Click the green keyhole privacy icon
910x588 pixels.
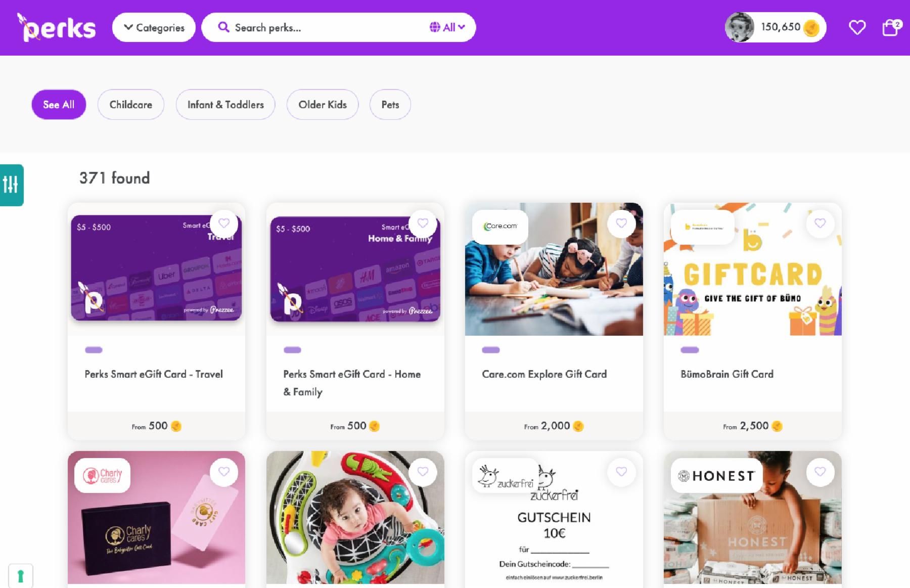tap(21, 576)
